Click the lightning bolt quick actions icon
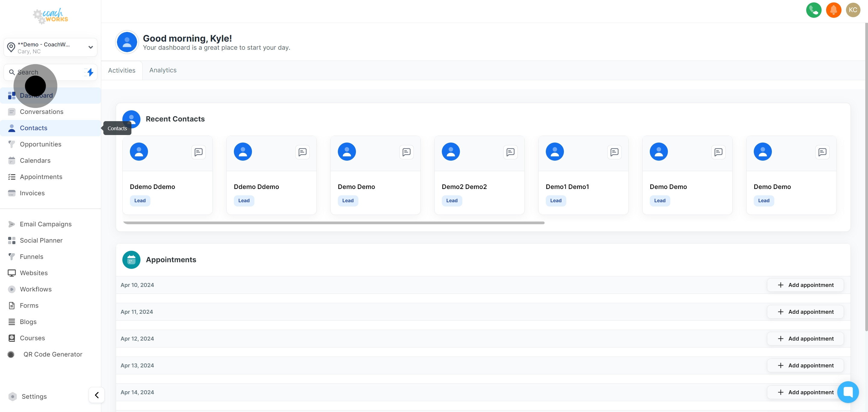The image size is (868, 412). tap(90, 72)
